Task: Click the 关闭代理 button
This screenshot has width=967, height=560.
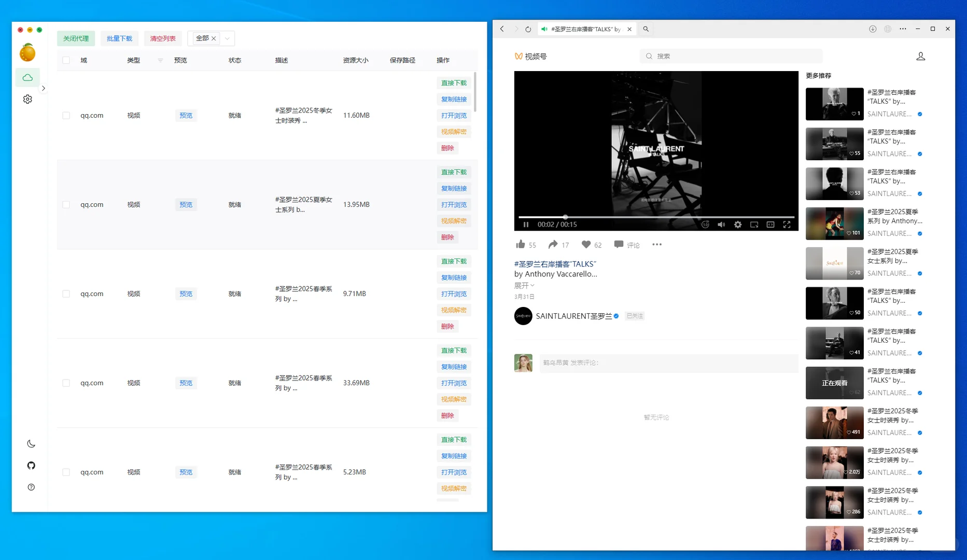Action: click(x=76, y=38)
